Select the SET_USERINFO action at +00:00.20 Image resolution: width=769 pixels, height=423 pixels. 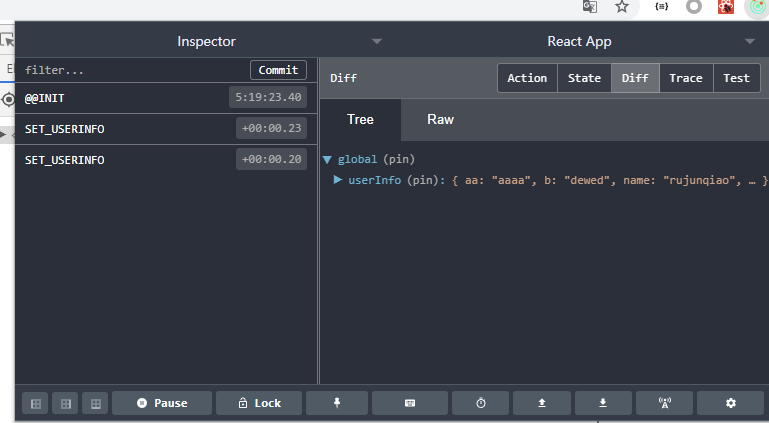166,160
